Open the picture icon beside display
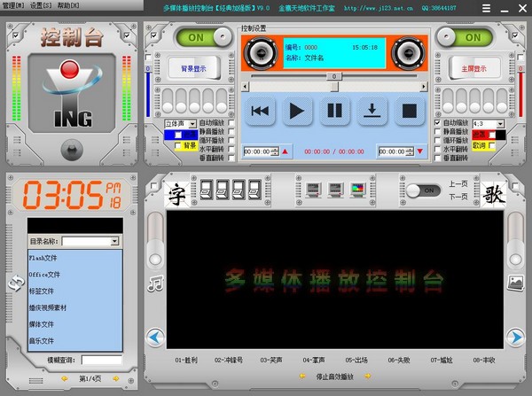Viewport: 532px width, 396px height. pyautogui.click(x=516, y=283)
